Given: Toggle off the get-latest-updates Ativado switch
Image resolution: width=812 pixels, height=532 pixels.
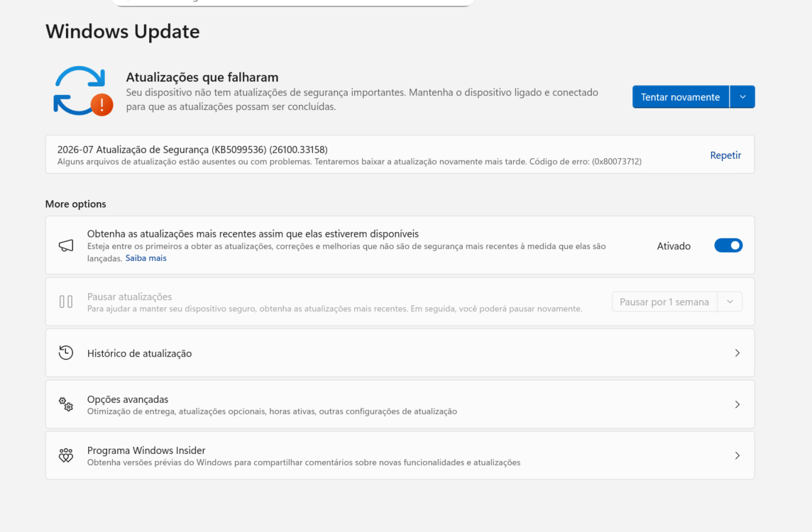Looking at the screenshot, I should click(728, 245).
